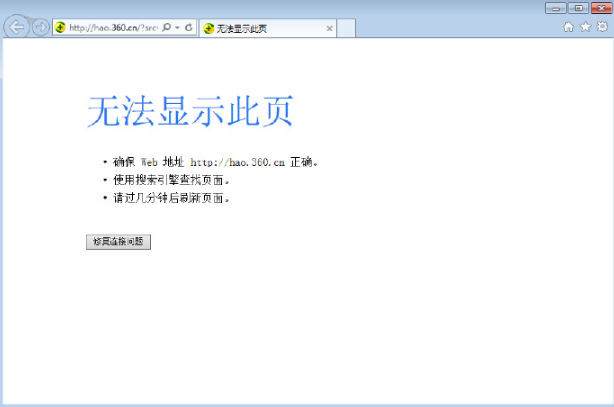Open the address bar dropdown arrow
The width and height of the screenshot is (614, 407).
(x=177, y=27)
